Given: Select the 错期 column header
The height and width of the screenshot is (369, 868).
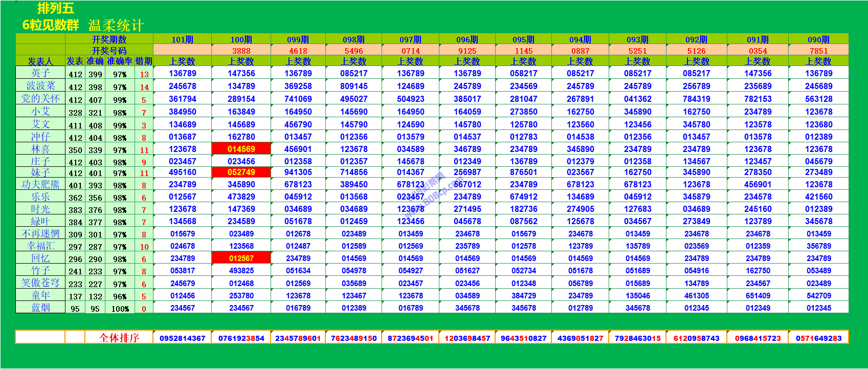Looking at the screenshot, I should (144, 61).
